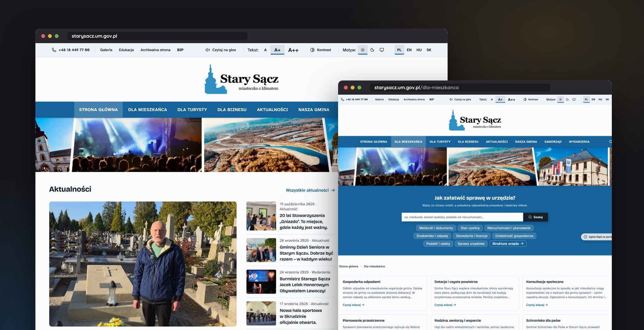Click Stary Sącz logo in back window

[x=241, y=79]
